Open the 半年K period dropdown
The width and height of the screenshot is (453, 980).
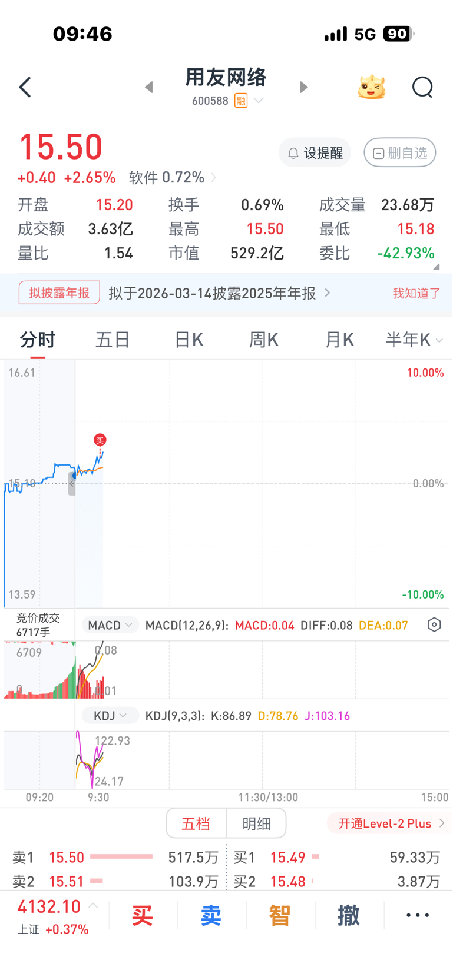point(414,340)
